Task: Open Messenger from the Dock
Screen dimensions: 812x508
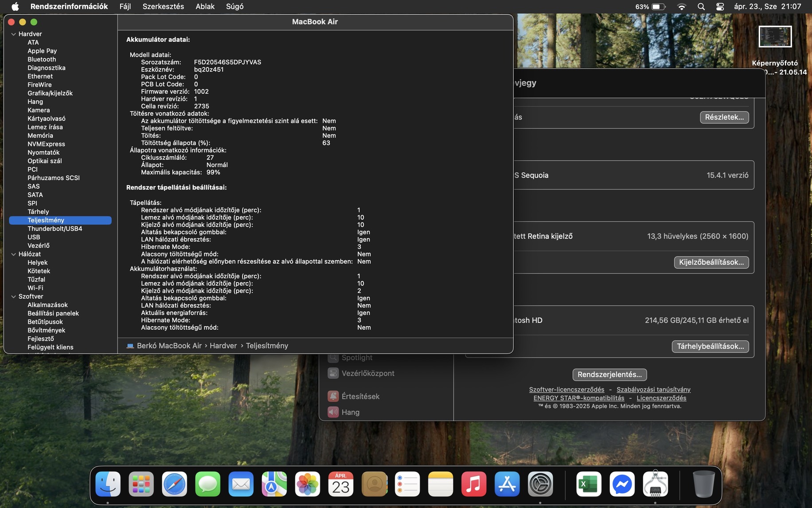Action: click(622, 484)
